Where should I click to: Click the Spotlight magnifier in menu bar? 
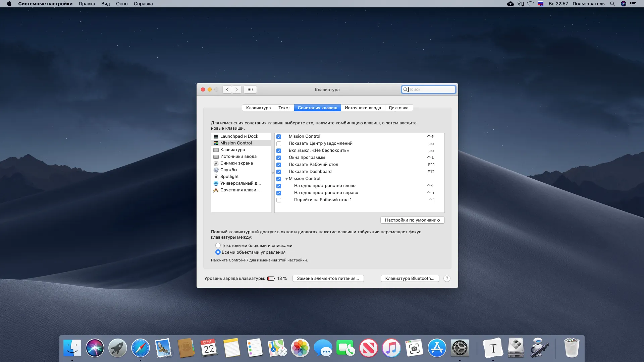(x=612, y=4)
